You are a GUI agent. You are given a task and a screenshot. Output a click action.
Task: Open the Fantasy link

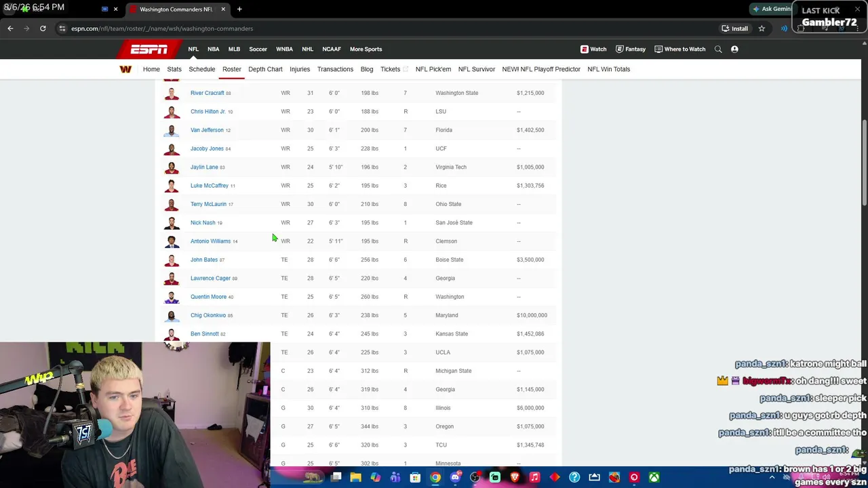click(630, 49)
